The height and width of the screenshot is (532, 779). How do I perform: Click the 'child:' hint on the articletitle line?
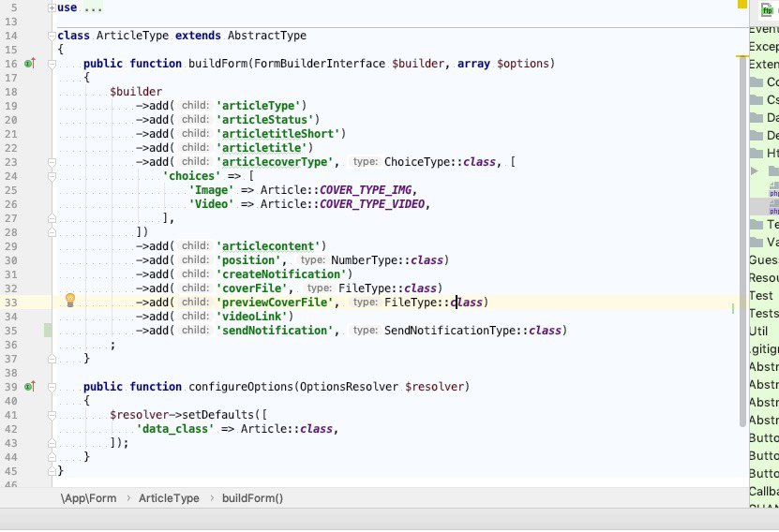coord(195,147)
